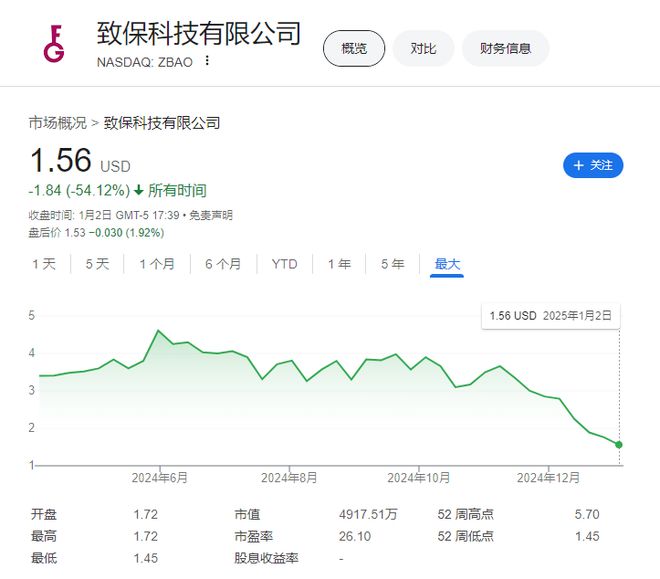This screenshot has width=660, height=579.
Task: Select the 6 个月 time range
Action: (x=223, y=264)
